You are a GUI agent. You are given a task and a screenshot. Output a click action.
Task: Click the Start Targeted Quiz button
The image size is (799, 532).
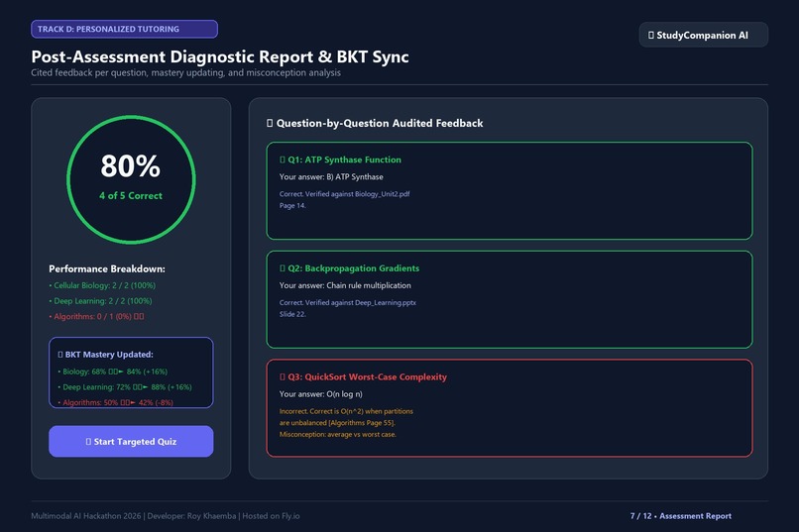(131, 442)
